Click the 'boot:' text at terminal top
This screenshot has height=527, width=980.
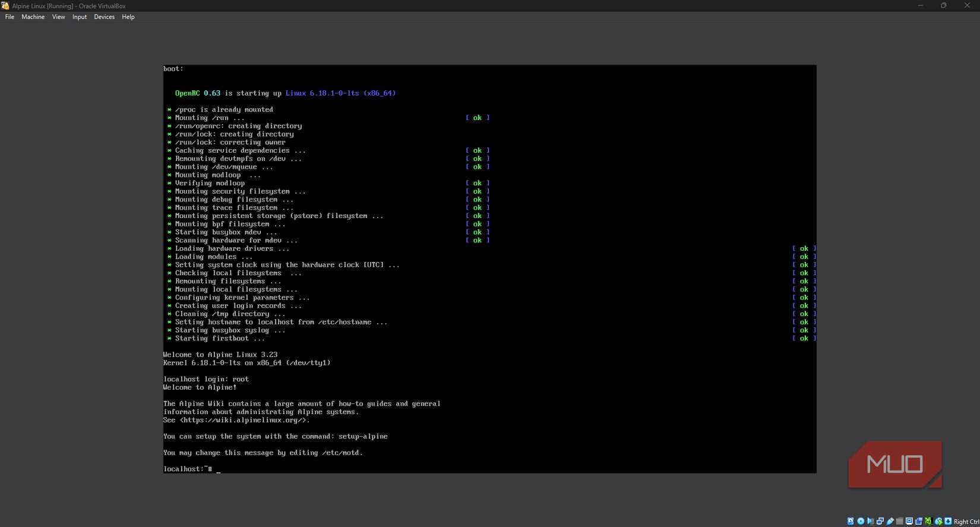tap(173, 69)
